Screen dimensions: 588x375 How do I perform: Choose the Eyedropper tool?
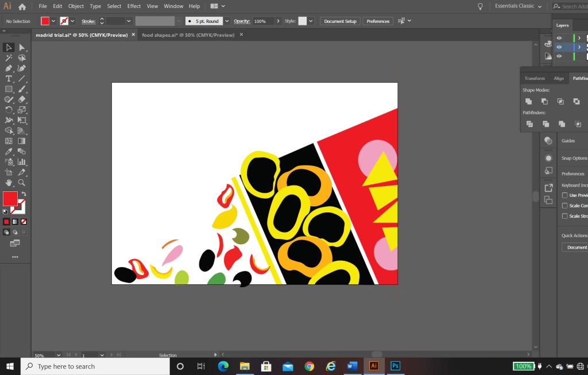(9, 152)
